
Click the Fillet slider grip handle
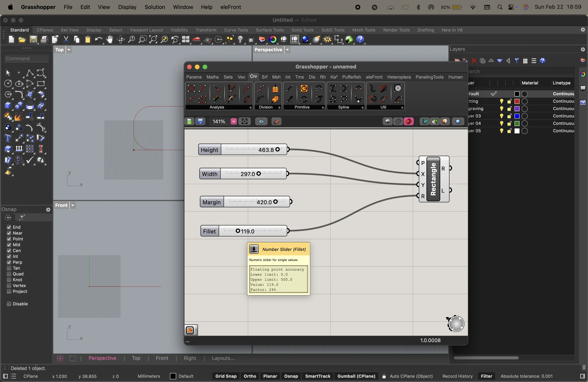238,231
